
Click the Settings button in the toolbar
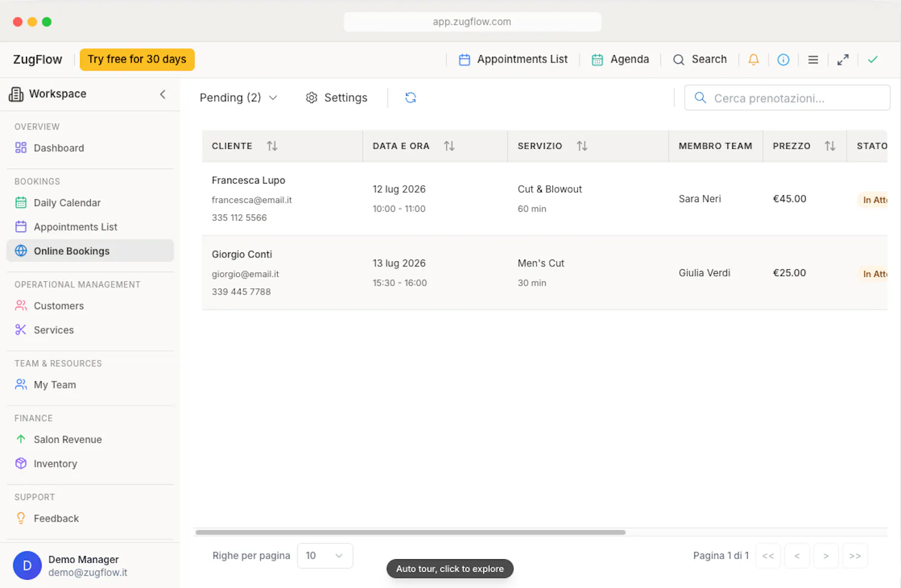click(x=336, y=97)
